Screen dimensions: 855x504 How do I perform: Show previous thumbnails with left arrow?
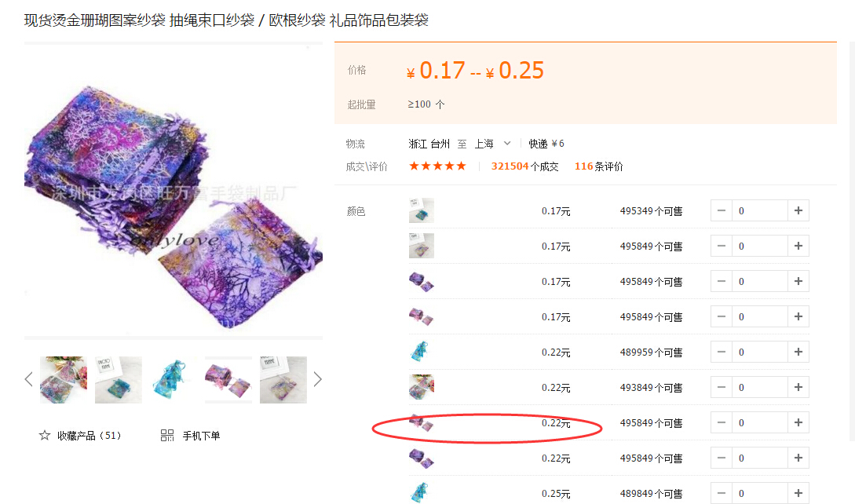click(29, 380)
